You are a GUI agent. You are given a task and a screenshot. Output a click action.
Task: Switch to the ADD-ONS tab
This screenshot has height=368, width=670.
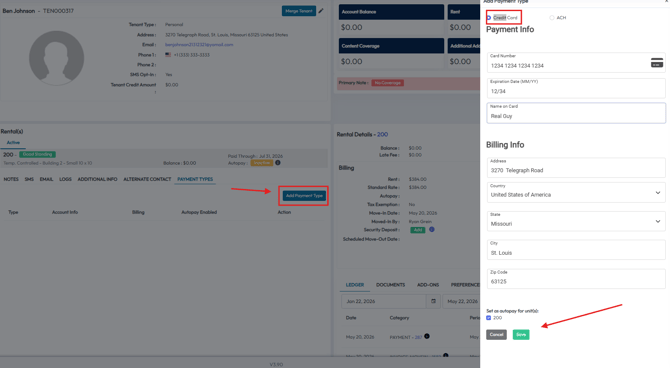tap(428, 285)
